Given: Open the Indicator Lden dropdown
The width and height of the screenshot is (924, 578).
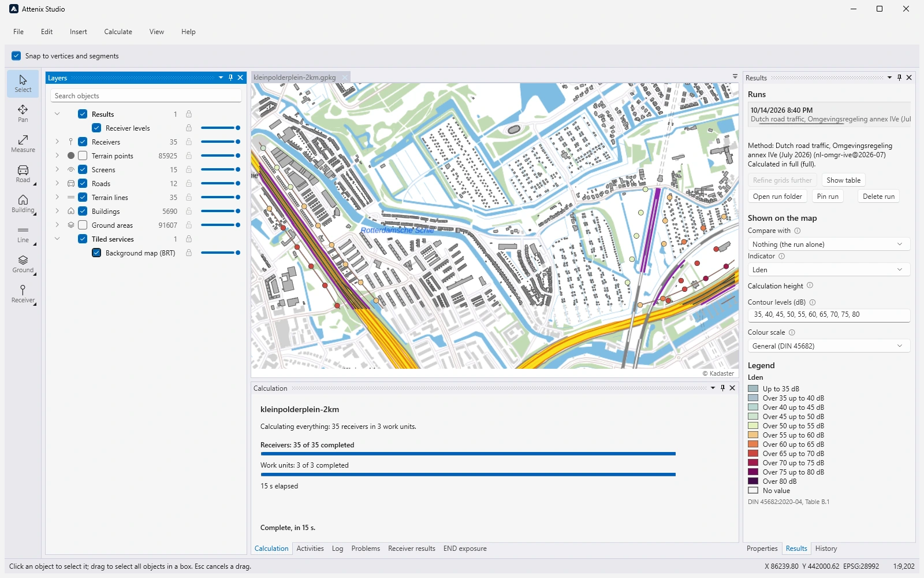Looking at the screenshot, I should point(829,270).
